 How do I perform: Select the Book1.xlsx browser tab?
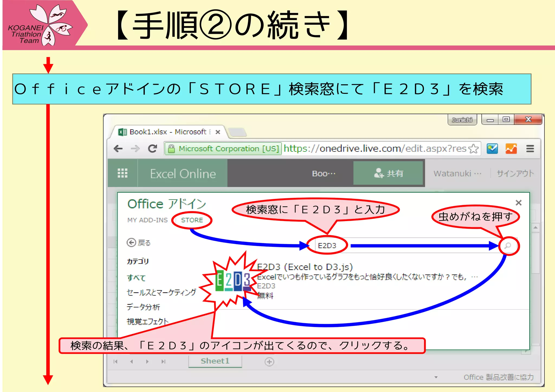tap(168, 132)
